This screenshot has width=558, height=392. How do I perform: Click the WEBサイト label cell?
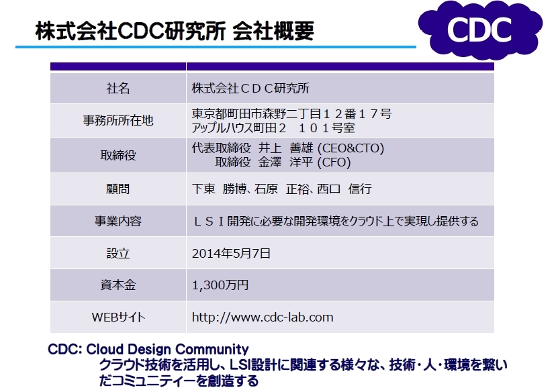point(118,317)
